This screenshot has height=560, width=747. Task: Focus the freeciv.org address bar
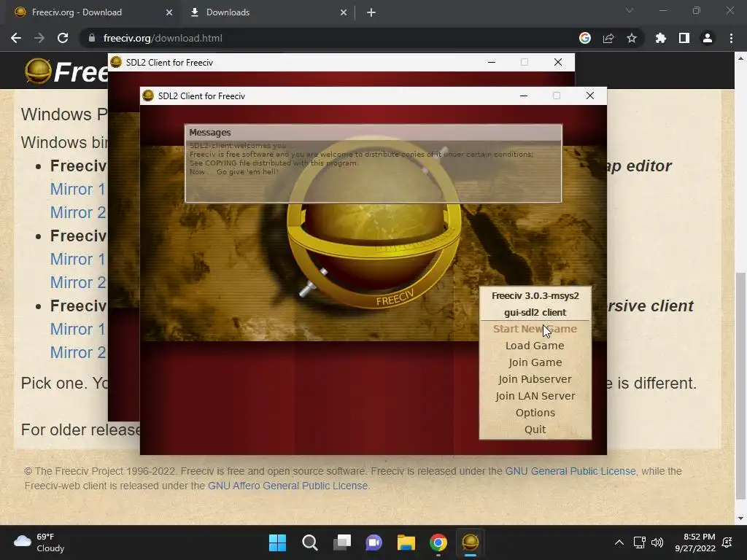(x=329, y=38)
